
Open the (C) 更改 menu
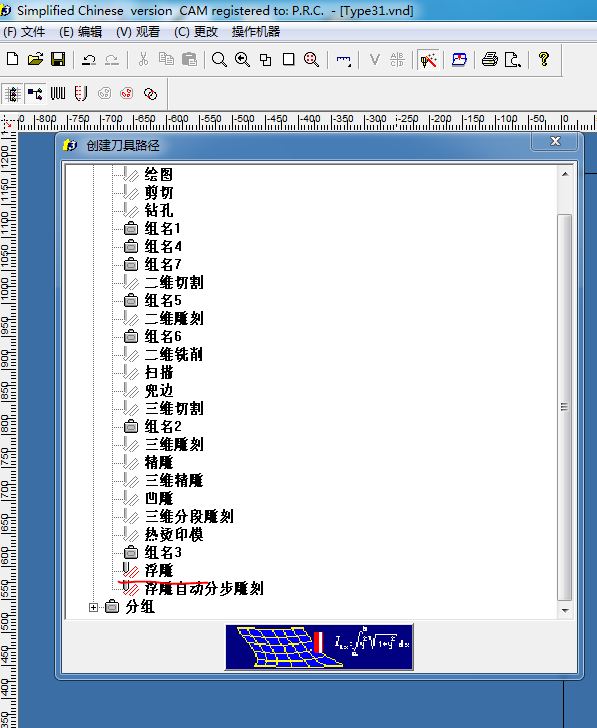[x=195, y=32]
